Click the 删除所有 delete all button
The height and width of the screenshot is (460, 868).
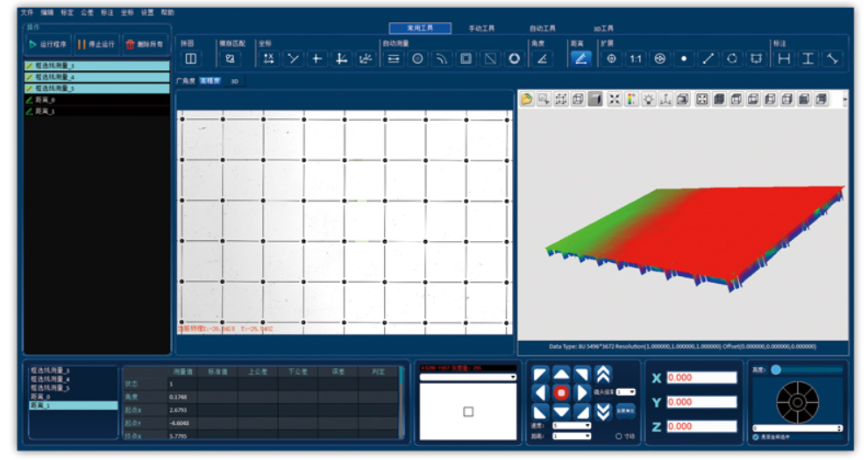coord(145,44)
